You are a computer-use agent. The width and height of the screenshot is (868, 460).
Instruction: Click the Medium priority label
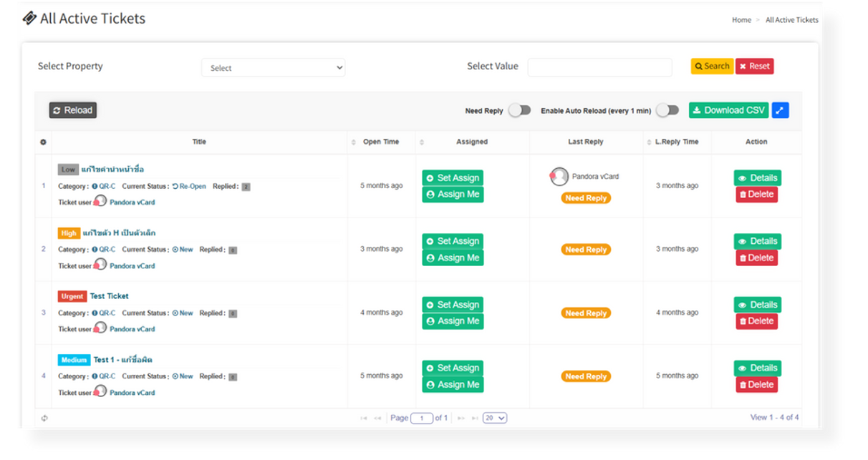(74, 360)
